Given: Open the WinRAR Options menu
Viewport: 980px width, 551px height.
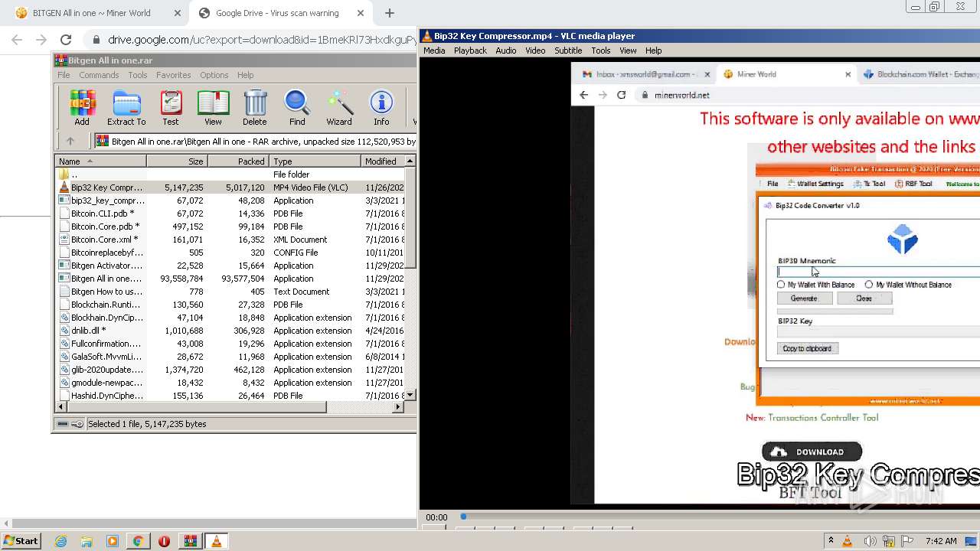Looking at the screenshot, I should [214, 75].
